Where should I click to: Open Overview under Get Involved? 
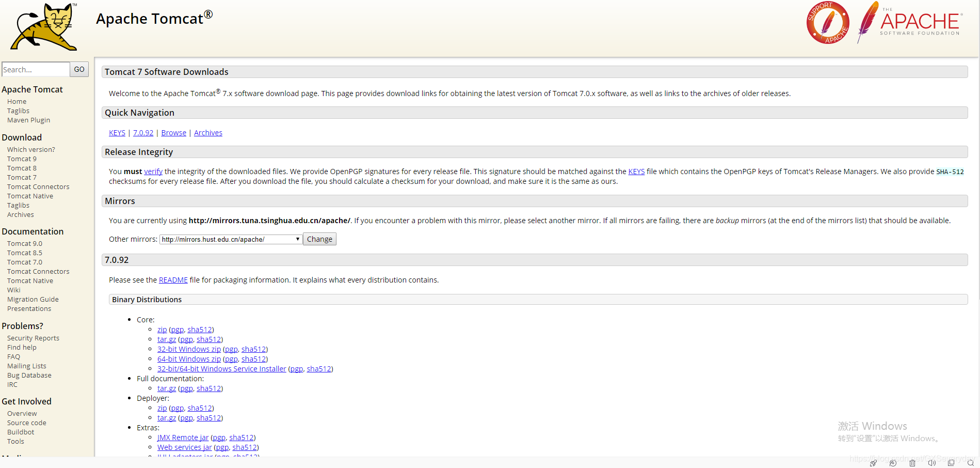[x=22, y=414]
